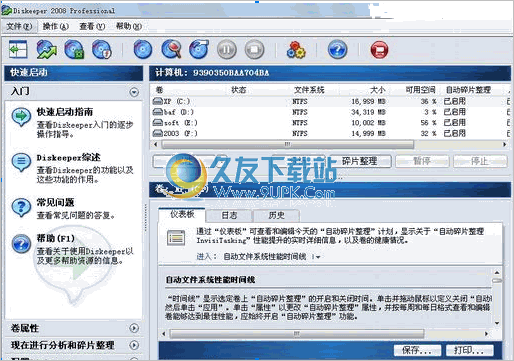Click the 大小 column header
The image size is (514, 361).
378,90
